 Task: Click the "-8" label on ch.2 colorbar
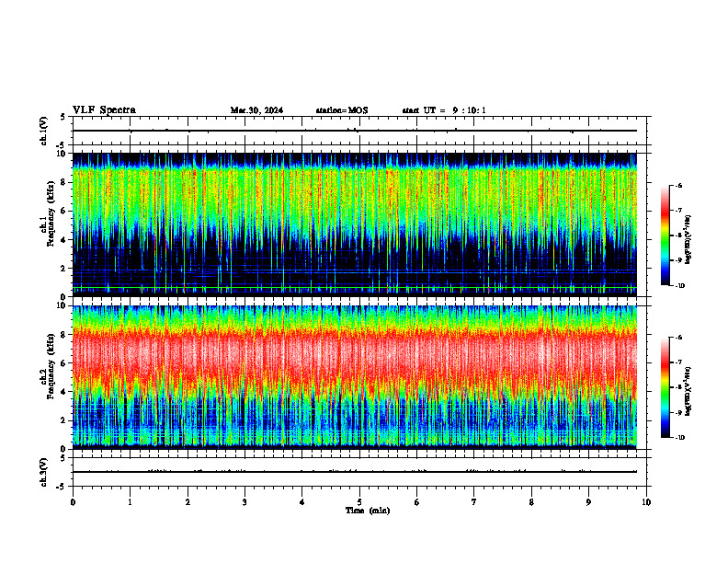tap(678, 387)
